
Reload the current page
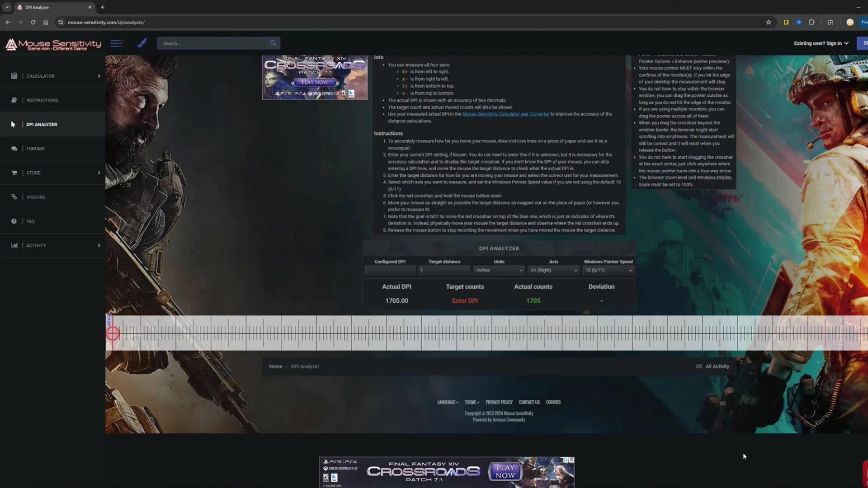pyautogui.click(x=33, y=22)
